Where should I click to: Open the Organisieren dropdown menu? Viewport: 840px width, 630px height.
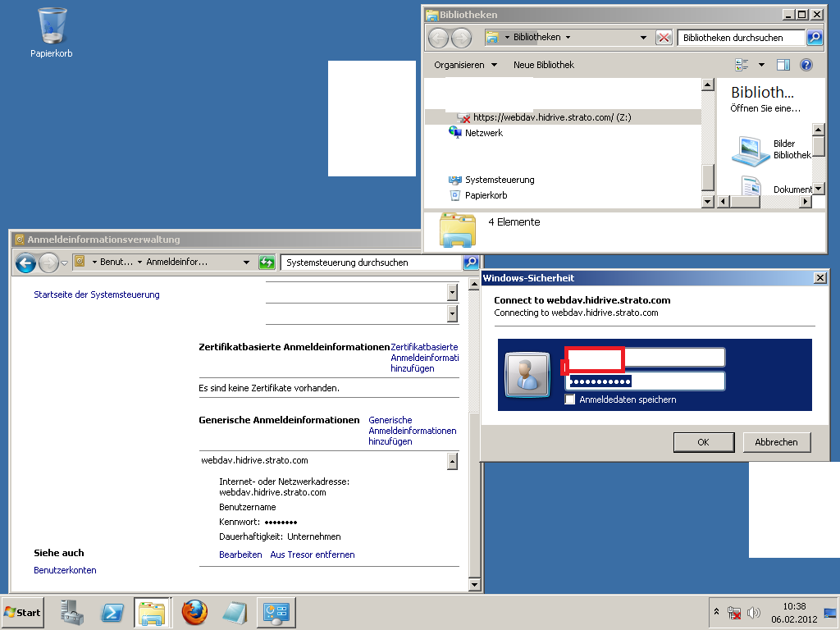coord(466,65)
